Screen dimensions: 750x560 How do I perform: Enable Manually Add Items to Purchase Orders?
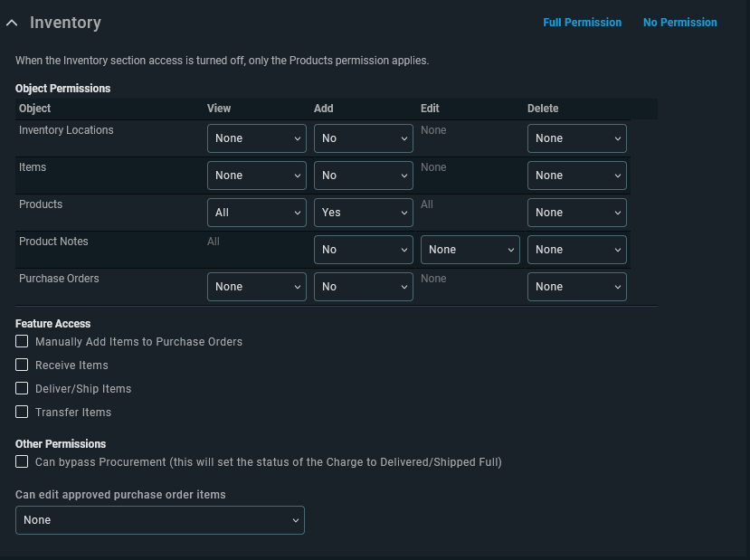point(22,341)
